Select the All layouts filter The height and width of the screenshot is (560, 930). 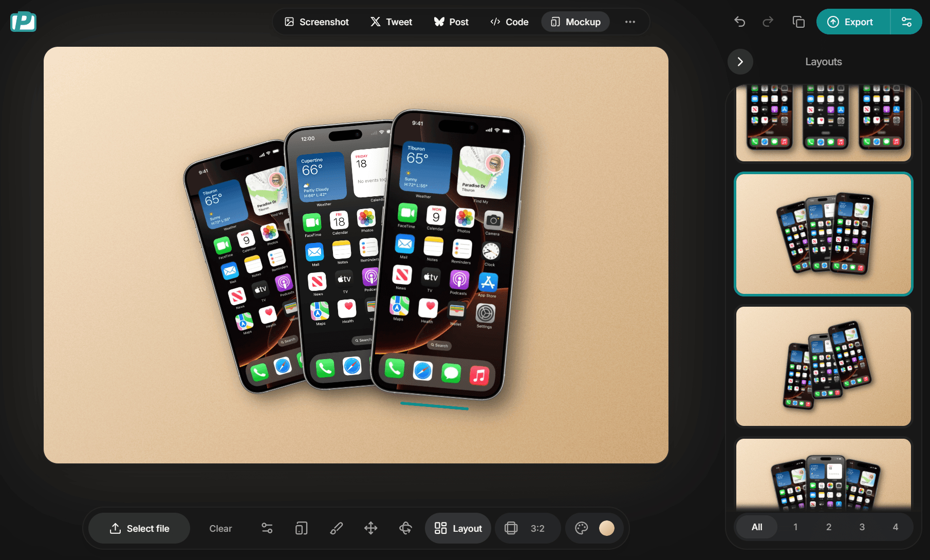click(756, 527)
